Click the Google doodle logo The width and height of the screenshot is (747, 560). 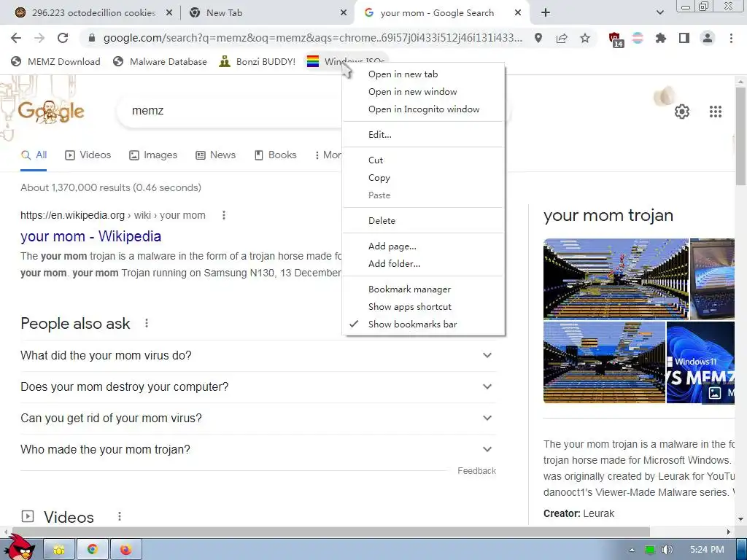click(x=51, y=112)
